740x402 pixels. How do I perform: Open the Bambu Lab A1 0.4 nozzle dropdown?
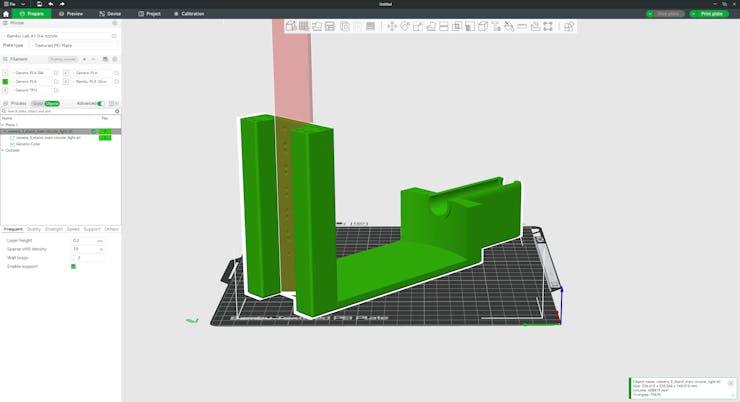point(57,36)
